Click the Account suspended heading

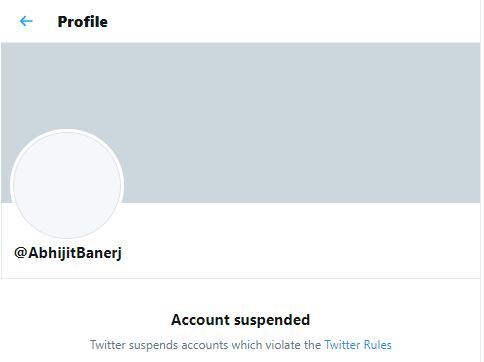(240, 320)
